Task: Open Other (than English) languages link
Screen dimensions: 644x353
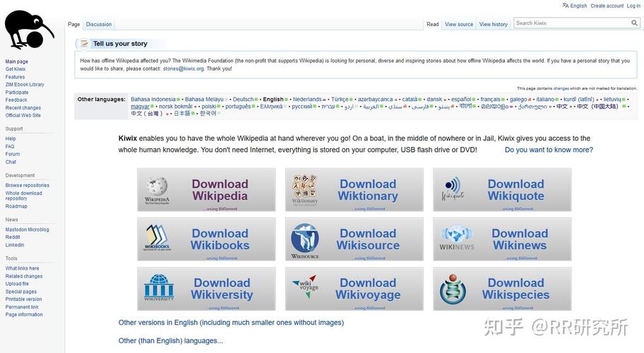Action: pyautogui.click(x=170, y=341)
